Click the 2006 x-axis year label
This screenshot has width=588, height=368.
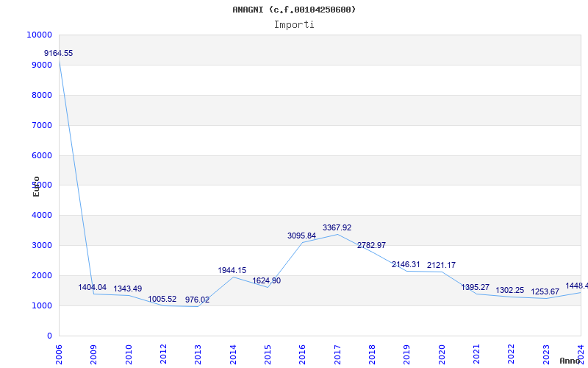(59, 354)
